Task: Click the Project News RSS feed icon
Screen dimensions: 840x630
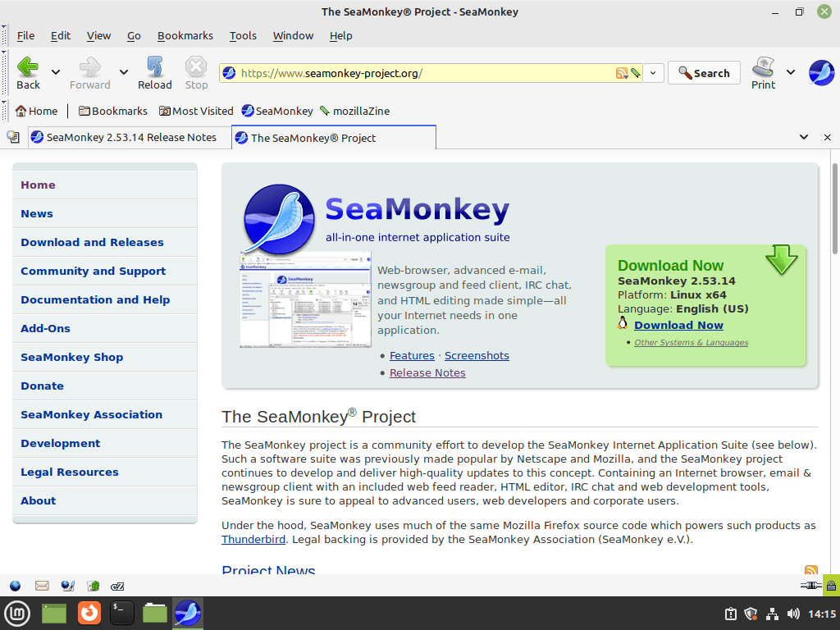Action: [811, 570]
